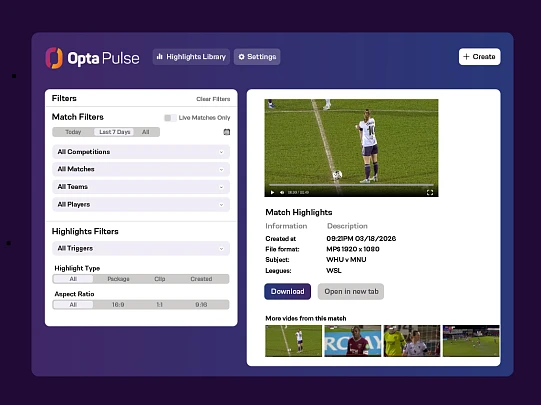Enter fullscreen mode on the video

(x=430, y=192)
